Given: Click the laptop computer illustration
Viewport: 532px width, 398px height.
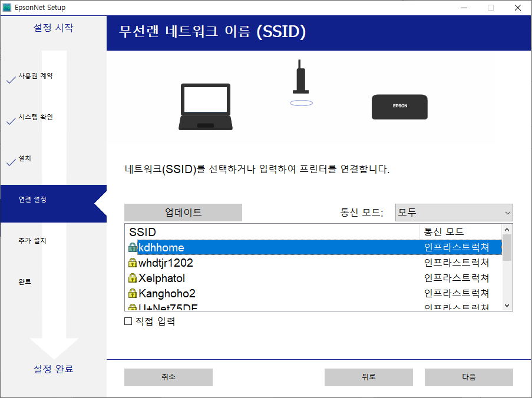Looking at the screenshot, I should 206,107.
